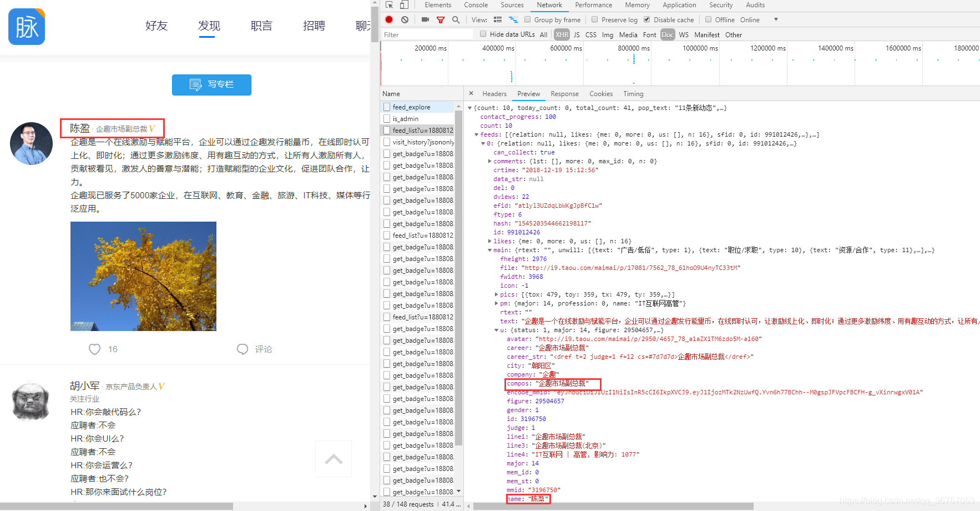The height and width of the screenshot is (511, 980).
Task: Open the yellow tree post image
Action: coord(143,276)
